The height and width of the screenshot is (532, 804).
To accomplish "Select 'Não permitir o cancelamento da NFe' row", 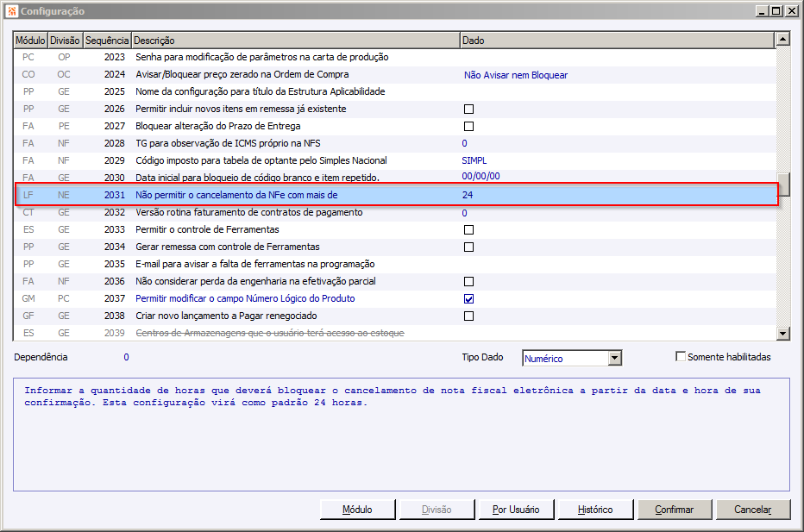I will pyautogui.click(x=396, y=195).
